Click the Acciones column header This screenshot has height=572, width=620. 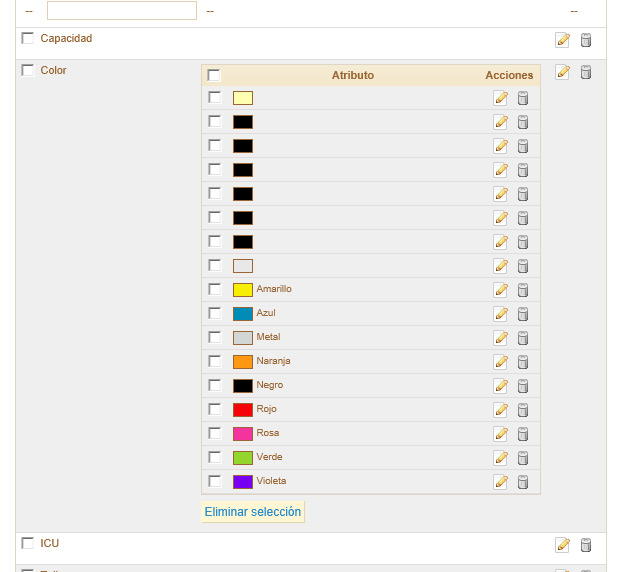[x=509, y=75]
